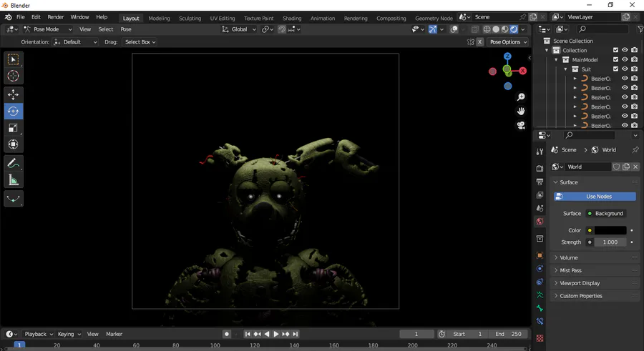Open the Global transform orientation dropdown

pyautogui.click(x=239, y=29)
